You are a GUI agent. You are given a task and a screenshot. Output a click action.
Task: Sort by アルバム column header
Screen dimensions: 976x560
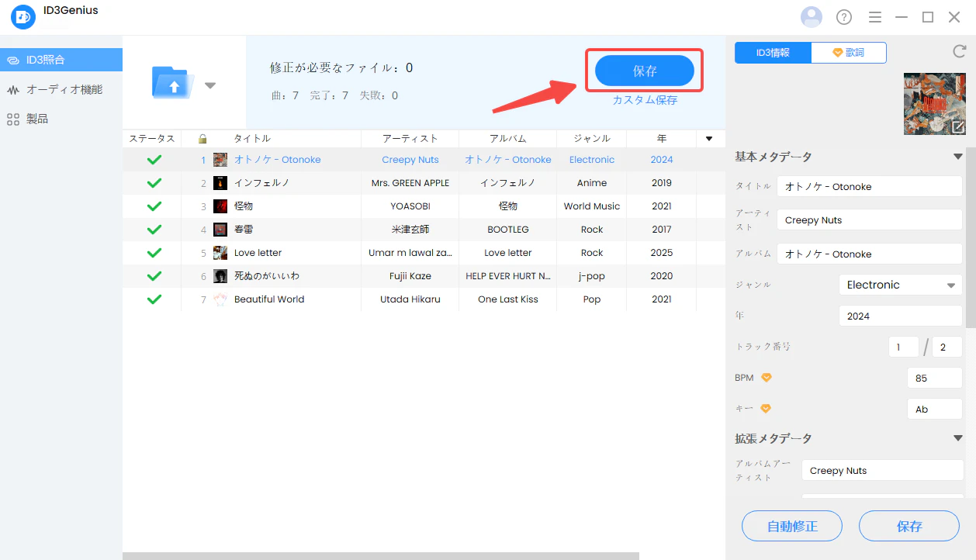coord(508,139)
